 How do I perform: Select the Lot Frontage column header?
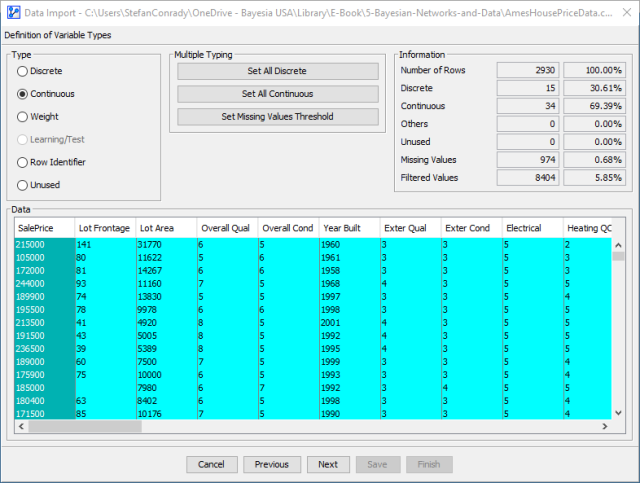[105, 228]
